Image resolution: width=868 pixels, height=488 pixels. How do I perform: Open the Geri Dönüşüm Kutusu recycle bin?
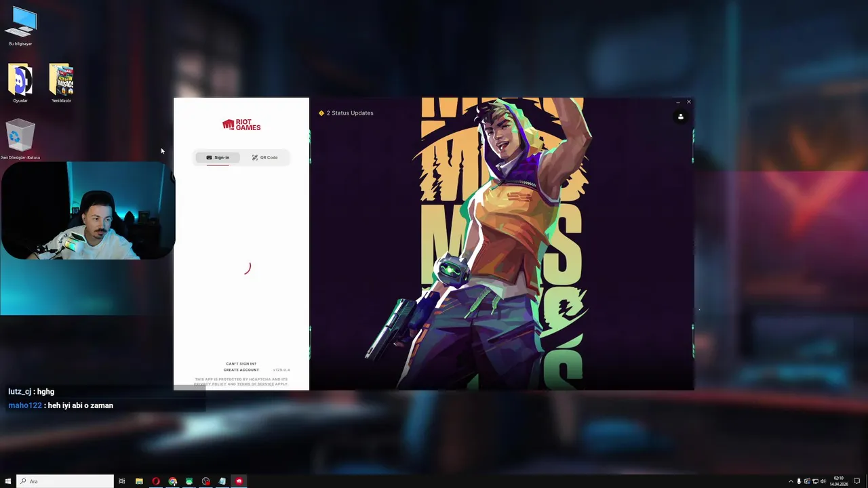coord(20,140)
